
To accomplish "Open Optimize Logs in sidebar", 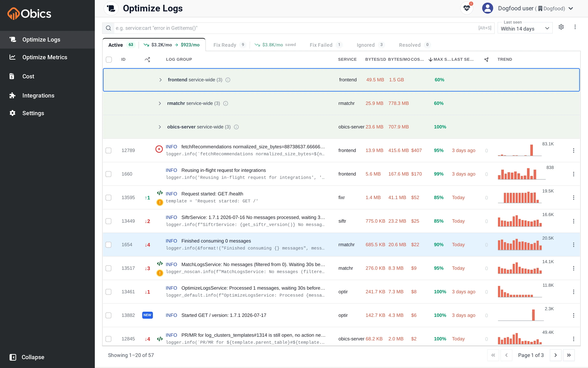I will coord(47,40).
